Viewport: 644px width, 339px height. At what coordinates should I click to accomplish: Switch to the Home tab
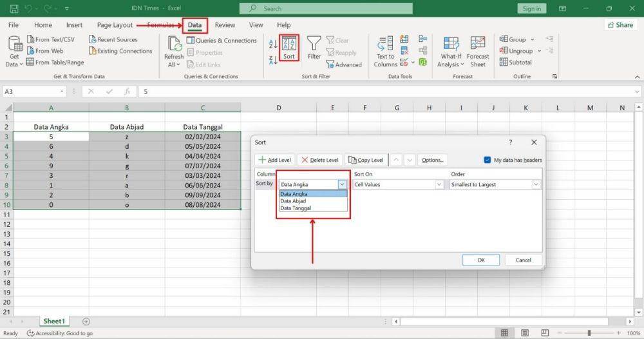(43, 25)
